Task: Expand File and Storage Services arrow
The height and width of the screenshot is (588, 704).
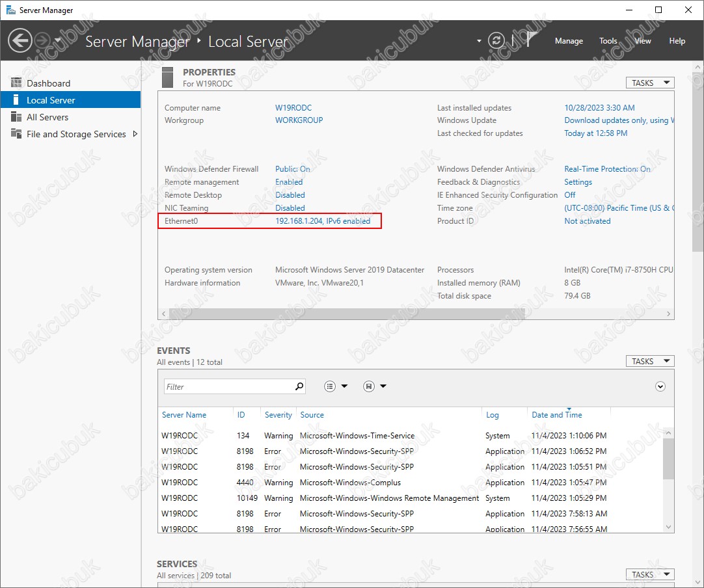Action: pos(135,134)
